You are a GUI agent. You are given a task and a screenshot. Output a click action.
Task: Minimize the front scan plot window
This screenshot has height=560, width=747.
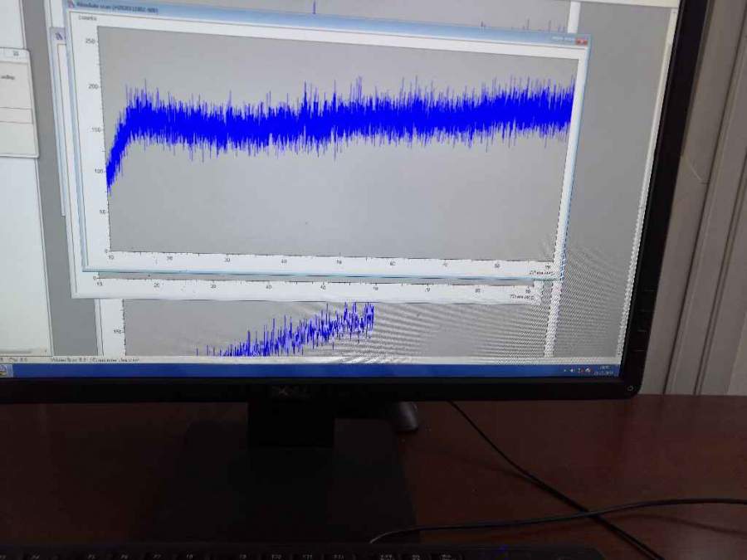(557, 38)
